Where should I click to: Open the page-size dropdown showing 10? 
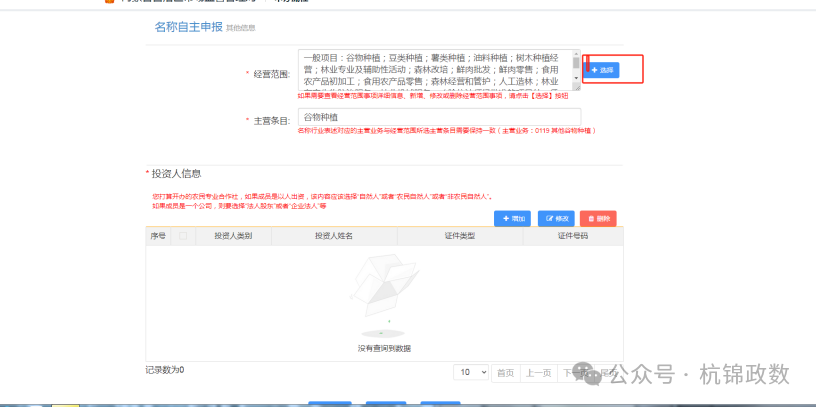(471, 372)
